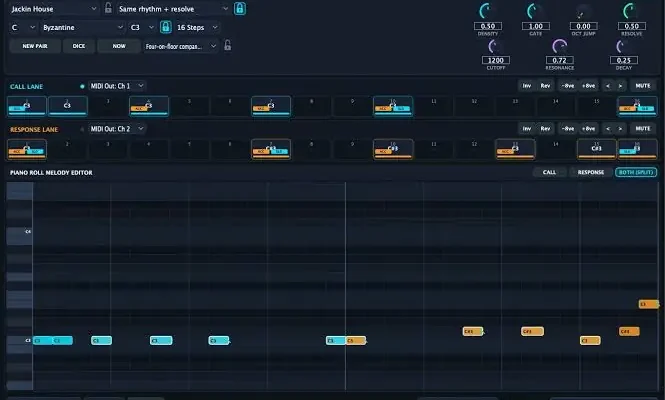Open the Jackin House style dropdown
The width and height of the screenshot is (665, 400).
pyautogui.click(x=54, y=8)
